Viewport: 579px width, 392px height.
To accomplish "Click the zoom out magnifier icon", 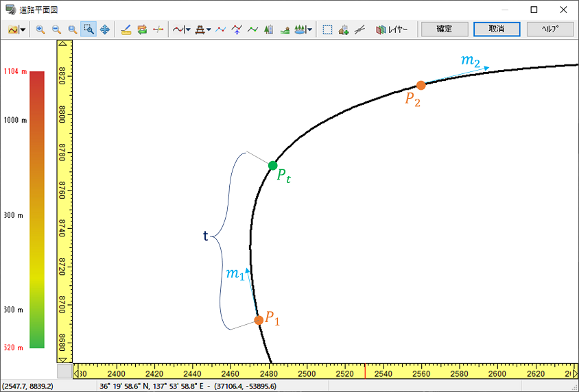I will [x=56, y=29].
